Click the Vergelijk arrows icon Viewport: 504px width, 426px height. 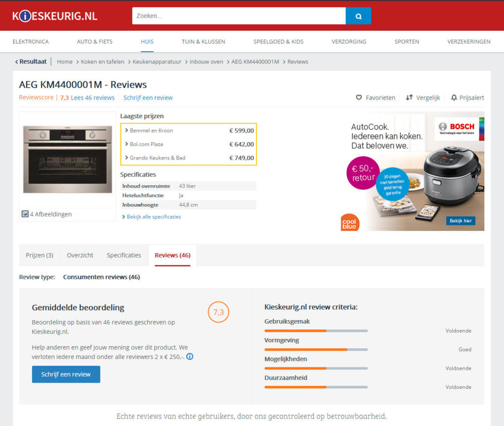click(409, 98)
